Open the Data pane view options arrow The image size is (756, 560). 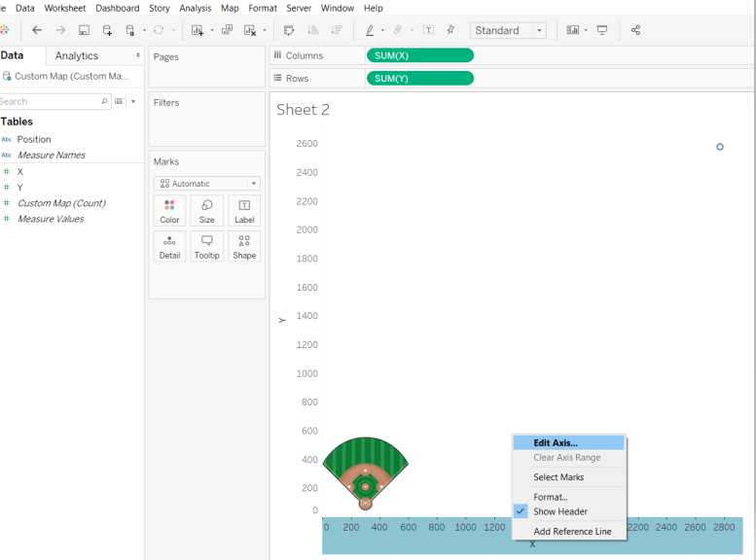click(133, 101)
